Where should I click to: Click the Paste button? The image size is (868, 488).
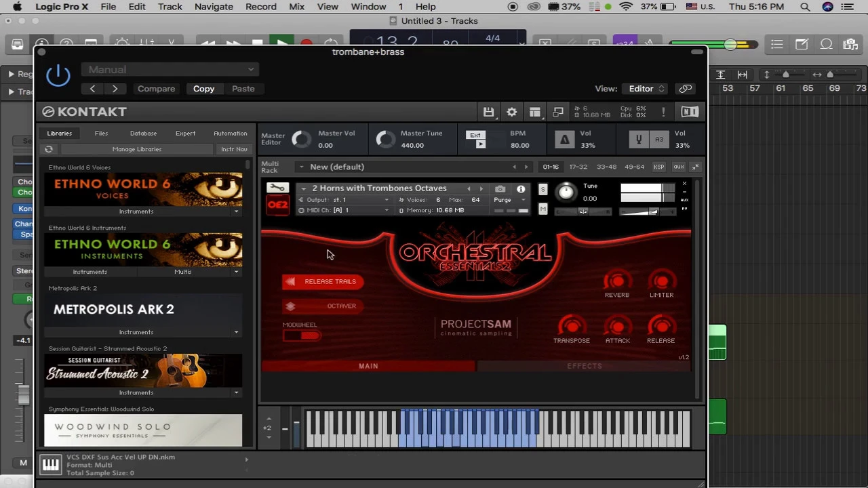(x=243, y=89)
